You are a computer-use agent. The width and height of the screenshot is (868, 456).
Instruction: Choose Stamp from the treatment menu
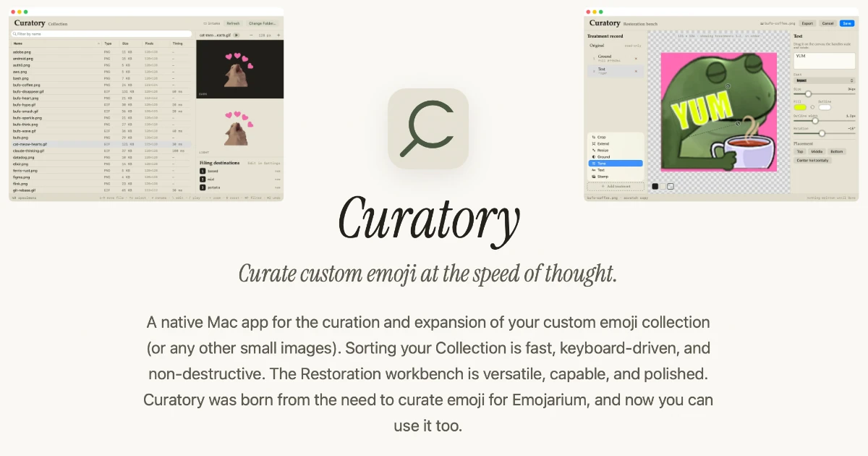(616, 176)
